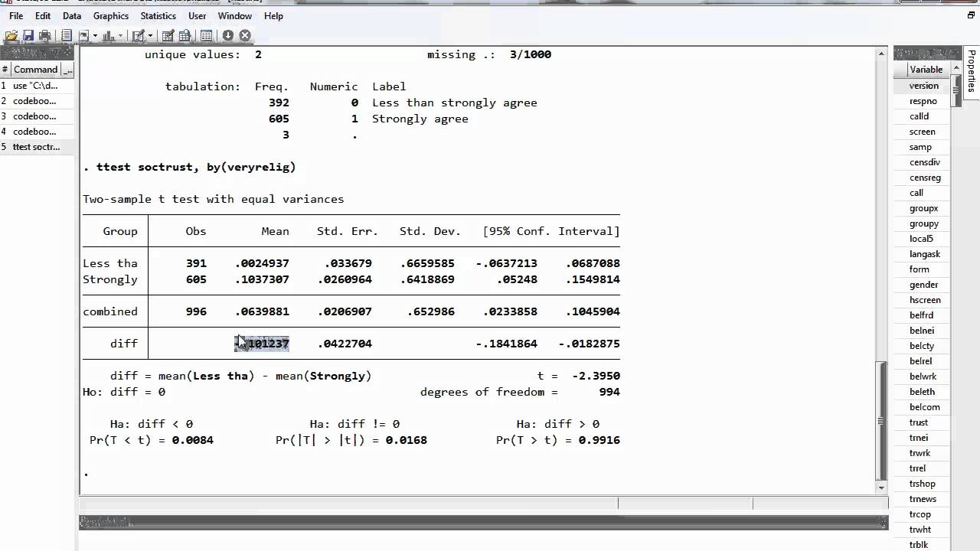Click the # column header in Review
The image size is (980, 551).
click(x=5, y=70)
